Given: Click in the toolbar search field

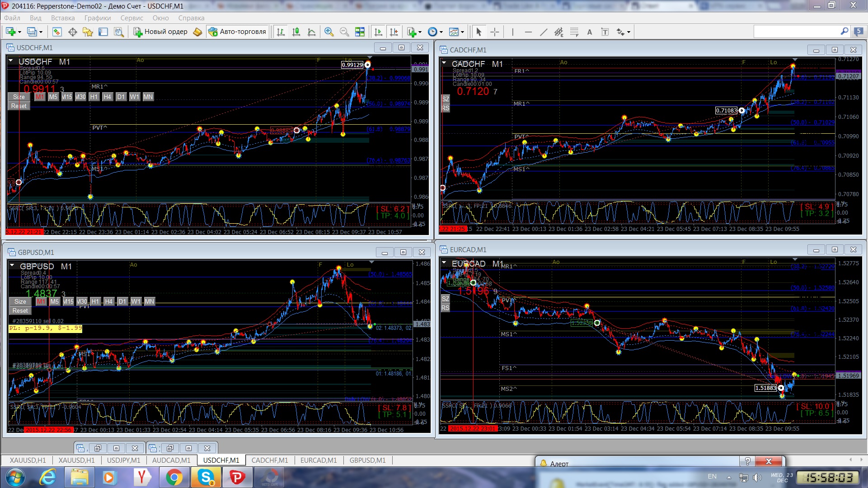Looking at the screenshot, I should coord(796,31).
